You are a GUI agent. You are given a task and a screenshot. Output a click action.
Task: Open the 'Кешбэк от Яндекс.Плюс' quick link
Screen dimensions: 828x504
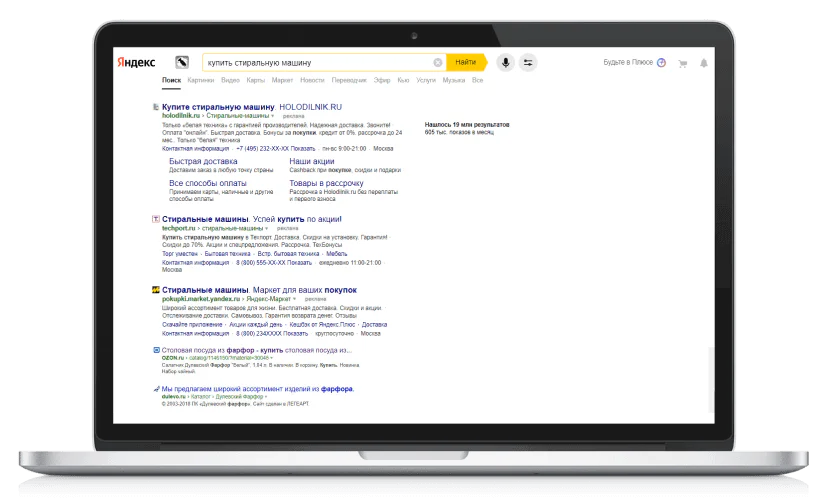click(322, 325)
